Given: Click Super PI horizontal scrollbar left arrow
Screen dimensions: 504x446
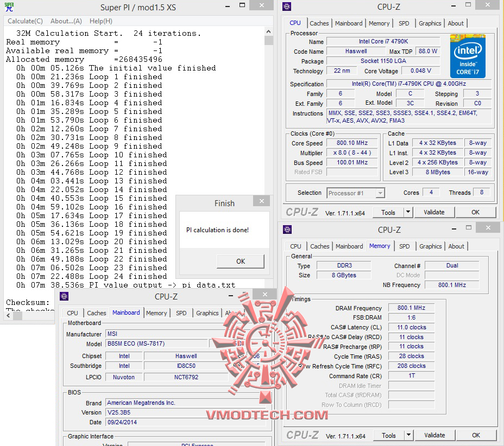Looking at the screenshot, I should click(8, 316).
